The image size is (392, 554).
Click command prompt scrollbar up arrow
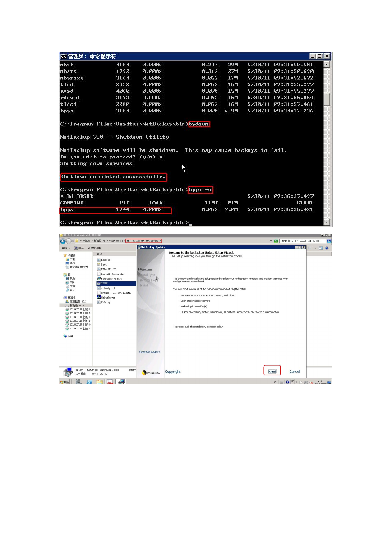(327, 65)
